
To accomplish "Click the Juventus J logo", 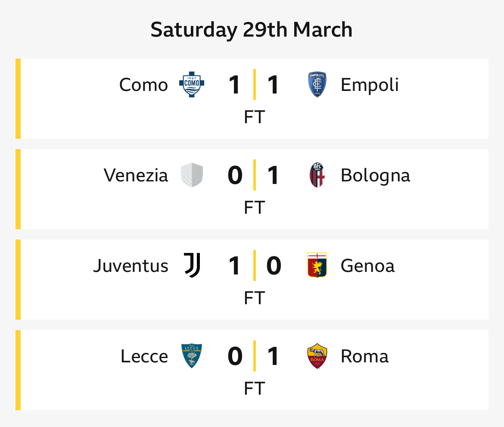I will [x=192, y=265].
